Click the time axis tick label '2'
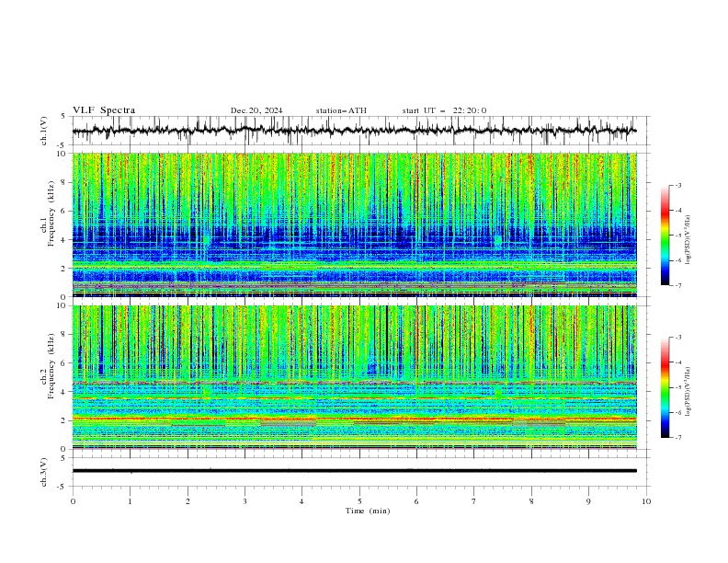This screenshot has height=563, width=728. [x=188, y=501]
